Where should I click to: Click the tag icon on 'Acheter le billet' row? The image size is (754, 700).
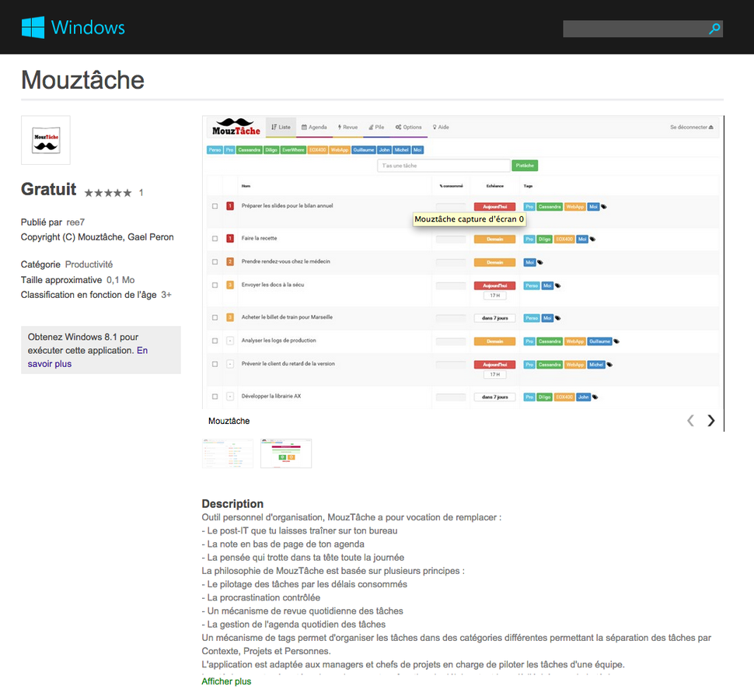click(558, 318)
